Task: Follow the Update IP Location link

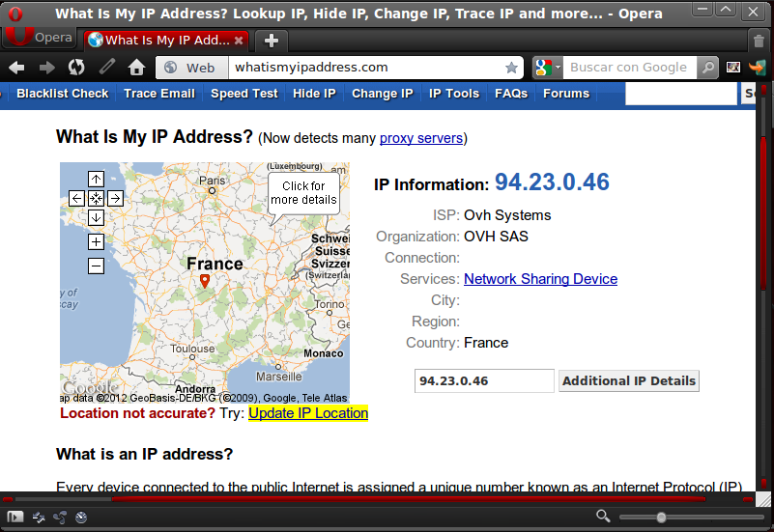Action: click(x=308, y=413)
